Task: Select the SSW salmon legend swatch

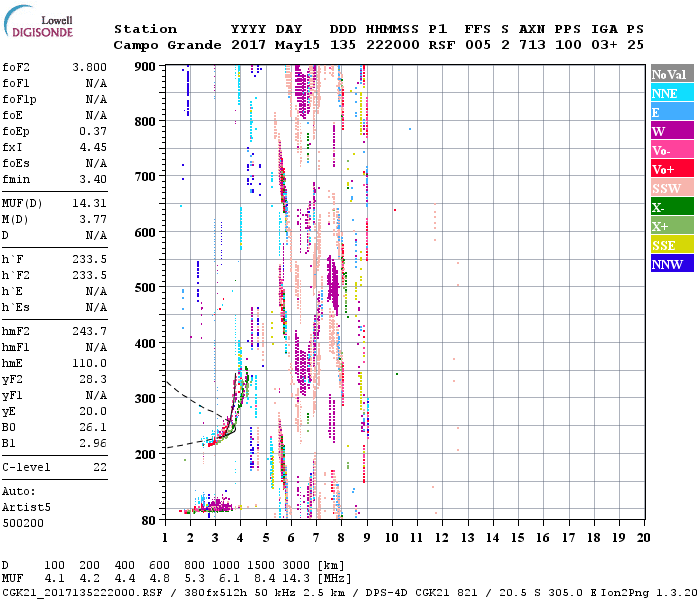Action: pos(672,188)
